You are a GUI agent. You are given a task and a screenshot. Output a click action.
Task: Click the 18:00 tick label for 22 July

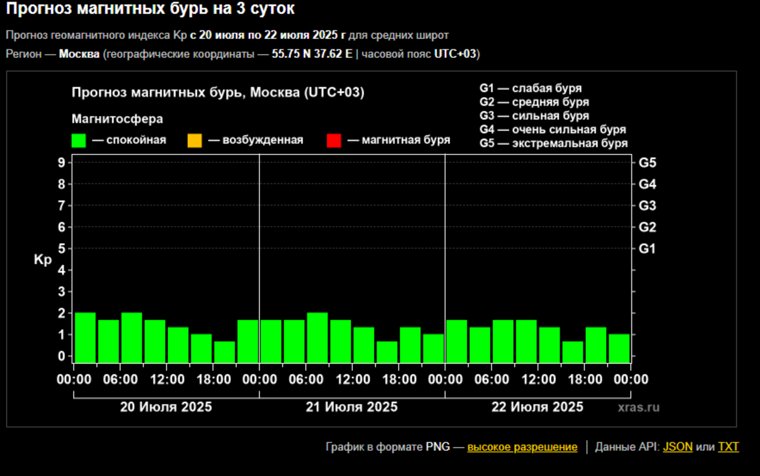pos(585,379)
